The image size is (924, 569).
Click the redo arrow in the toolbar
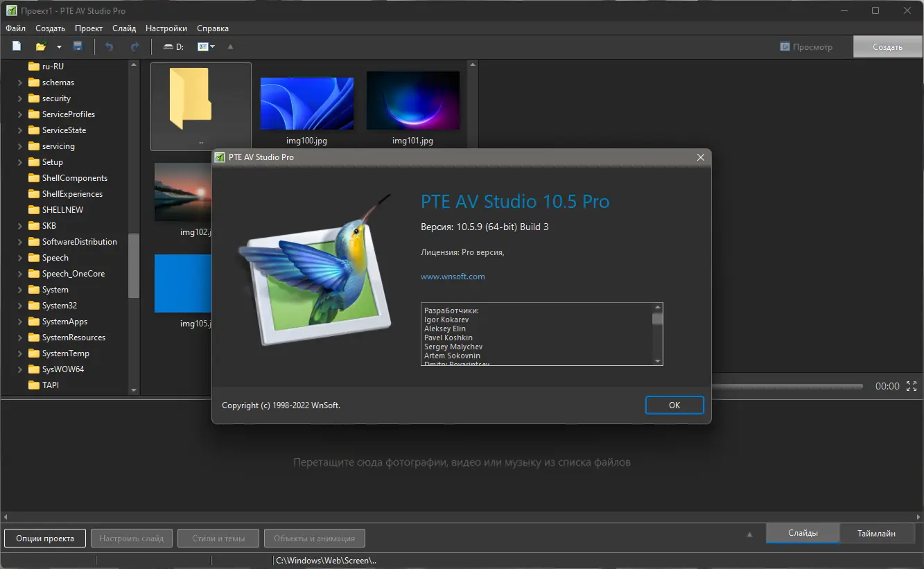click(x=134, y=46)
